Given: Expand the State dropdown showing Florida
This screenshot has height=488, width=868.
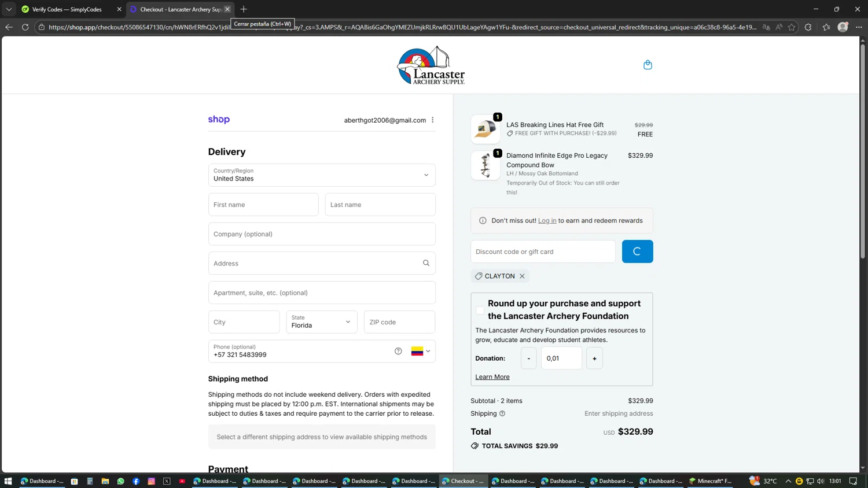Looking at the screenshot, I should (322, 322).
